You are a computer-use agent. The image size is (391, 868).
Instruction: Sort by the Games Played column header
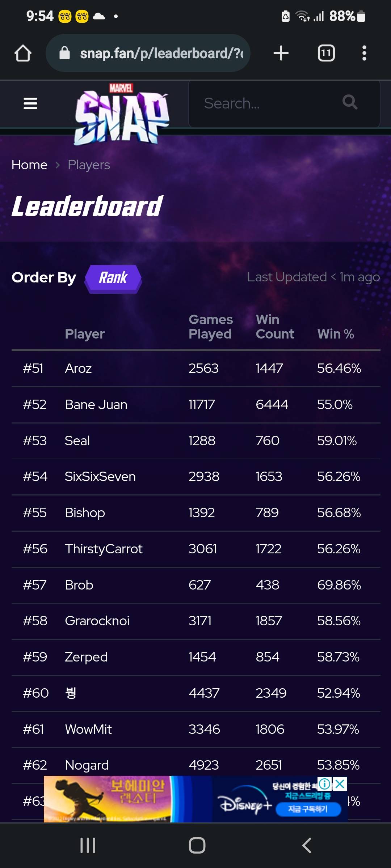[x=210, y=327]
